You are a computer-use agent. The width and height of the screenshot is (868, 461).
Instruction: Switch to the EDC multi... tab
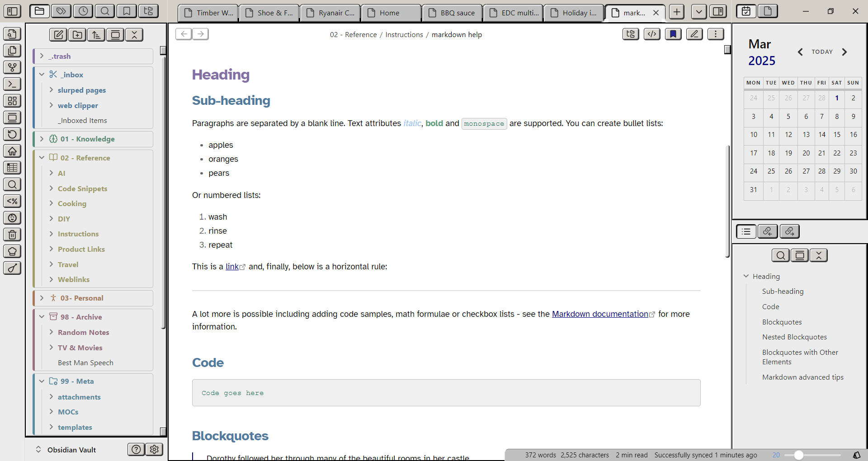click(x=513, y=13)
